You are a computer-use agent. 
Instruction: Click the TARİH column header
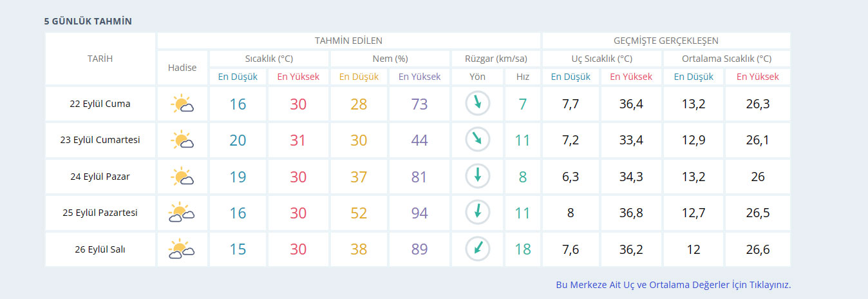pos(100,59)
